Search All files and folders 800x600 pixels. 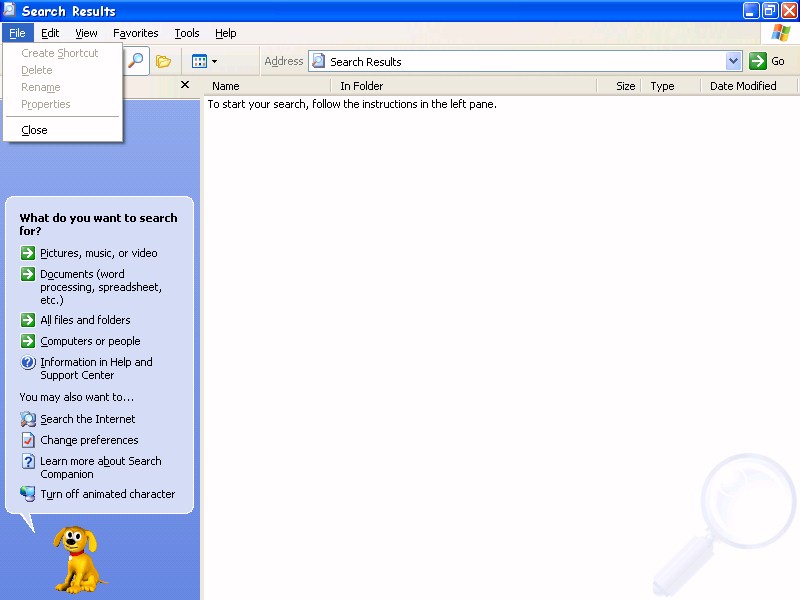click(85, 320)
